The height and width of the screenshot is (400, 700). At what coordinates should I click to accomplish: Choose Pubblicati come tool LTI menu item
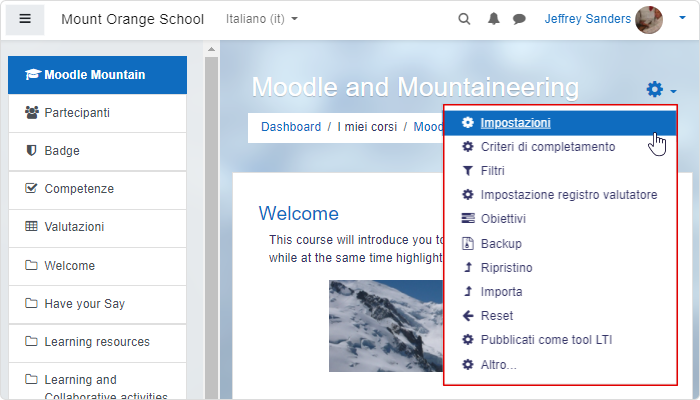pos(560,340)
